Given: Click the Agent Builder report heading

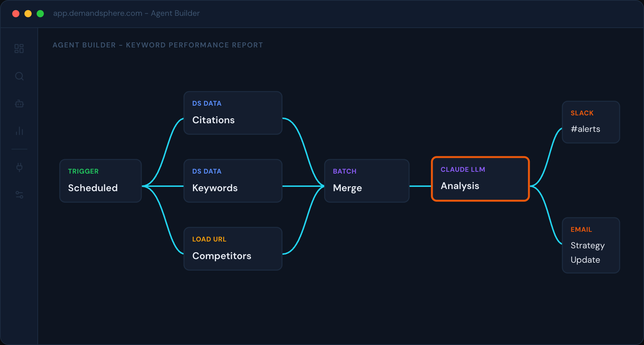Looking at the screenshot, I should [x=158, y=45].
